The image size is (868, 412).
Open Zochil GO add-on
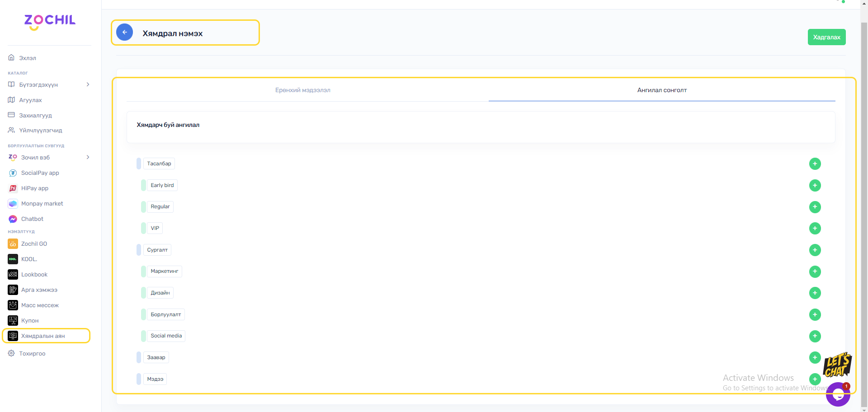(34, 244)
